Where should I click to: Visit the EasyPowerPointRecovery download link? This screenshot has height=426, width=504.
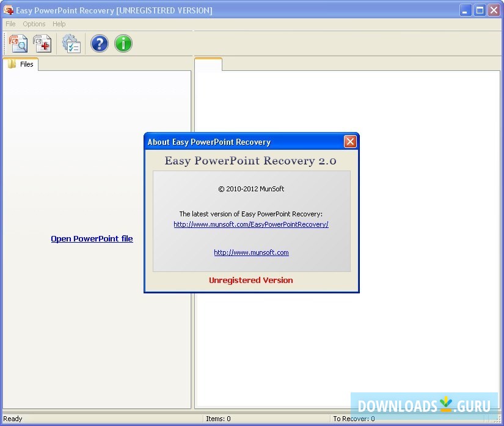pyautogui.click(x=251, y=224)
